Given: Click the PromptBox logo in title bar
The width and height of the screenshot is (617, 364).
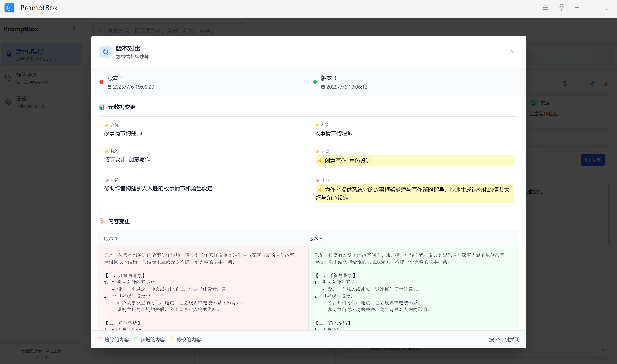Looking at the screenshot, I should click(x=9, y=8).
